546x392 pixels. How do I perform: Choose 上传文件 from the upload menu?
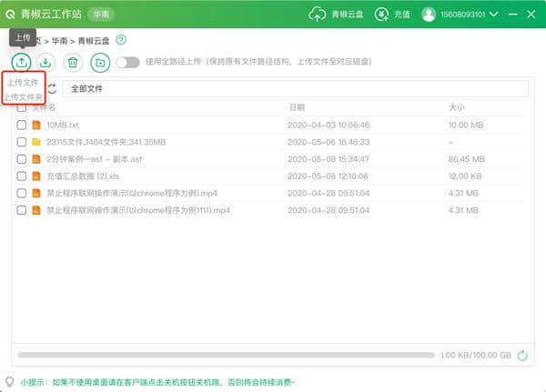24,83
